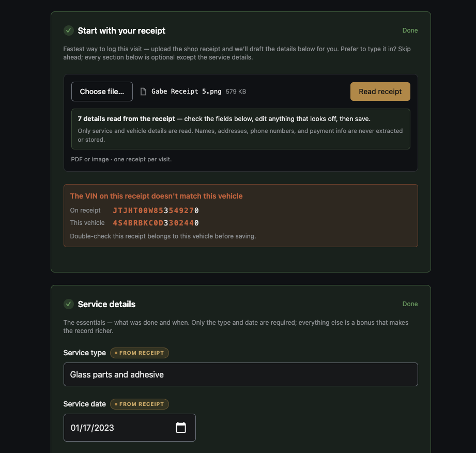Viewport: 476px width, 453px height.
Task: Click the FROM RECEIPT badge beside Service type
Action: click(x=140, y=353)
